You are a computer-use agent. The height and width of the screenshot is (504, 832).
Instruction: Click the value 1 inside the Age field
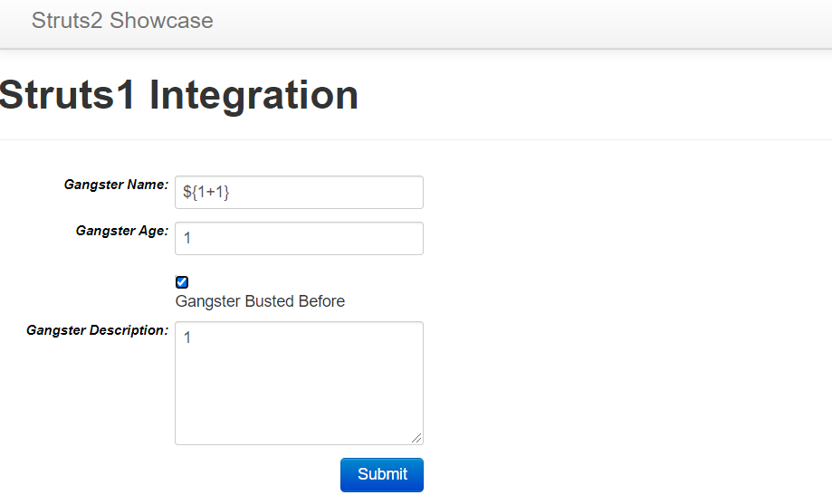(186, 238)
